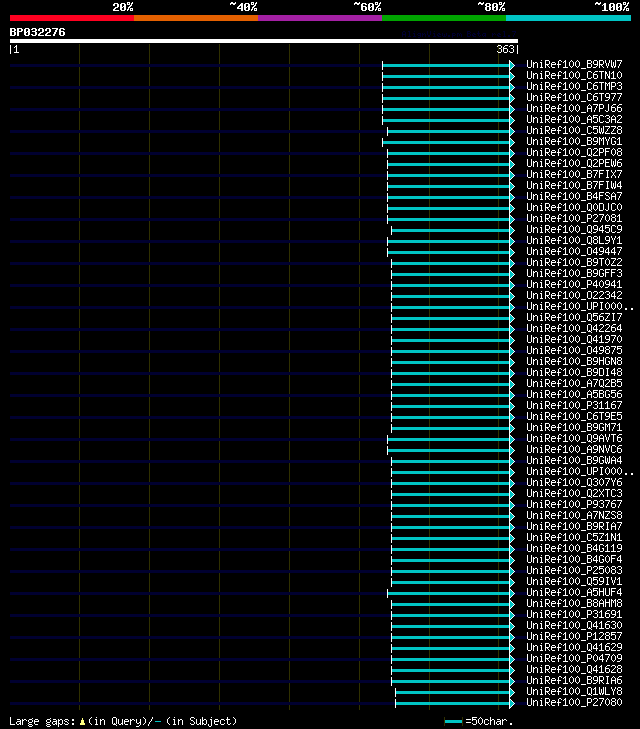Click the white query sequence bar under BP032276
Screen dimensions: 640x729
click(264, 41)
